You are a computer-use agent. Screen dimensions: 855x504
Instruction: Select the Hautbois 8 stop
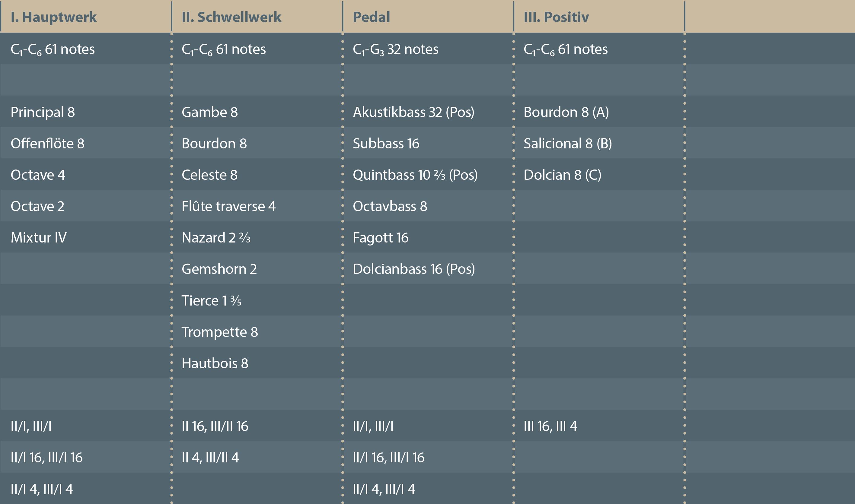pos(215,363)
